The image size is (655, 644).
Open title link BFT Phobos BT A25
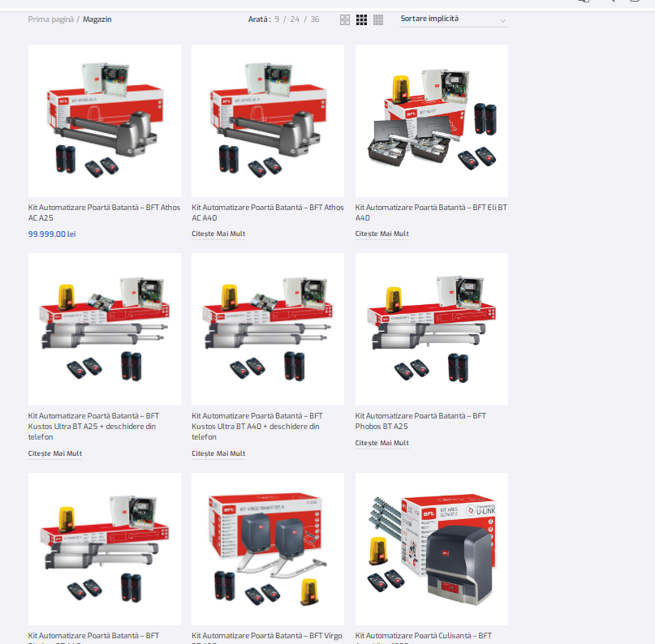click(420, 421)
